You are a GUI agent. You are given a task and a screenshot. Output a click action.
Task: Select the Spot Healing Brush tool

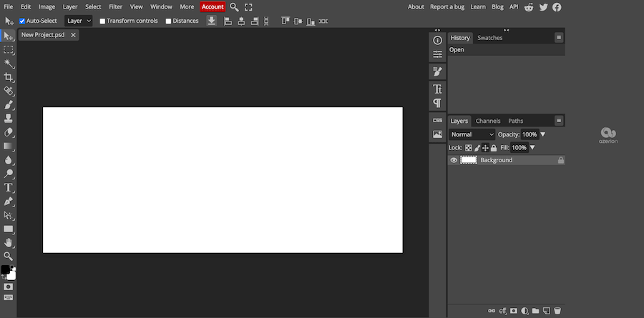(x=8, y=91)
